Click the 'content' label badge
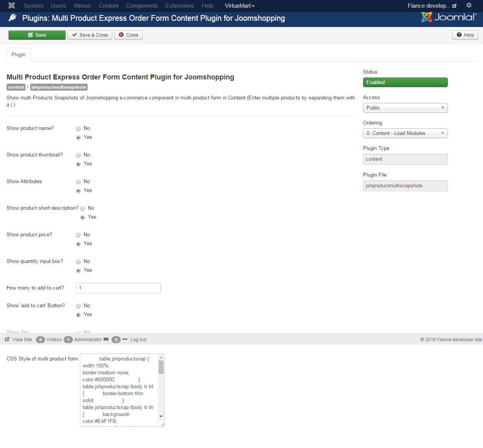The image size is (483, 448). pos(16,87)
